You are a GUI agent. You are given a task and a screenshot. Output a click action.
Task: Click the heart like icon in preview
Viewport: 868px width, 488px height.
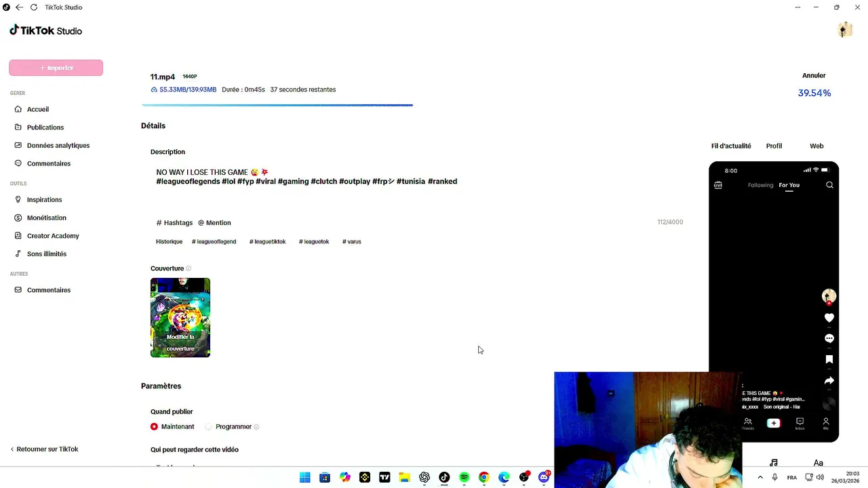pos(829,318)
